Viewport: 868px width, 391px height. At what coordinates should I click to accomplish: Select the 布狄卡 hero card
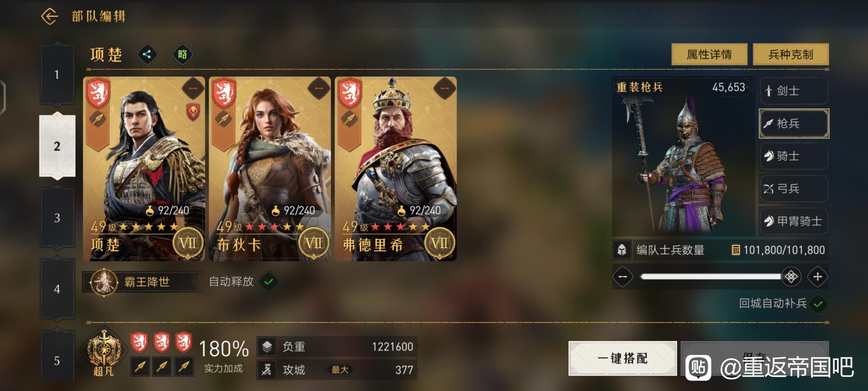(x=270, y=169)
